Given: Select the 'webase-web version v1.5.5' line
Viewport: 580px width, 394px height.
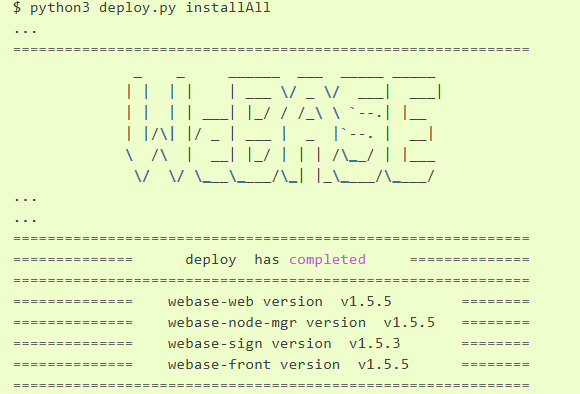Looking at the screenshot, I should click(280, 302).
